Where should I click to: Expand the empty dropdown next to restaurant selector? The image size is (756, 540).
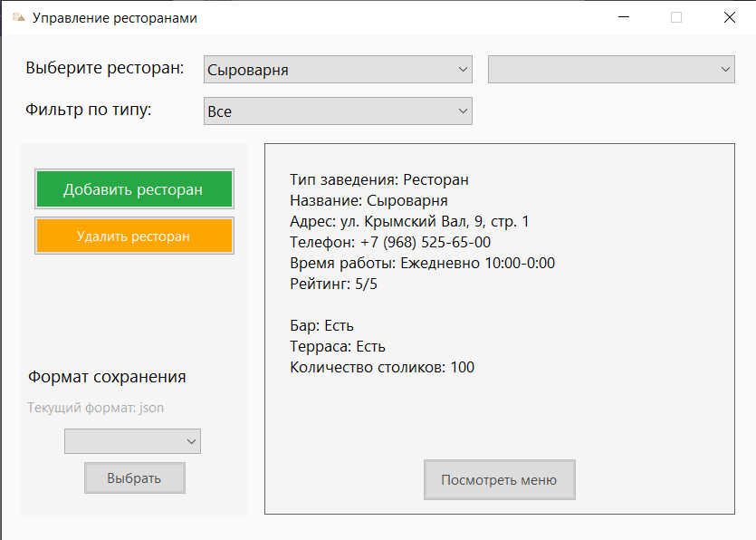(x=611, y=70)
